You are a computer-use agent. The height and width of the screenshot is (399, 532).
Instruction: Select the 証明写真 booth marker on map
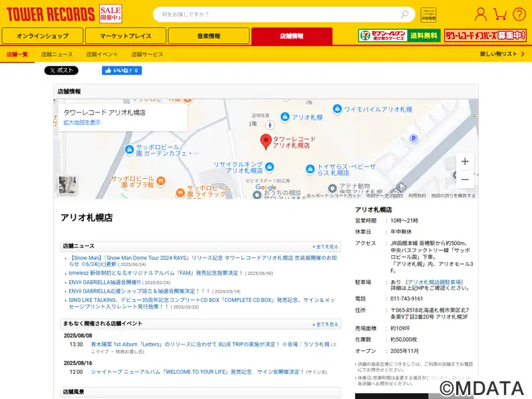[x=270, y=124]
